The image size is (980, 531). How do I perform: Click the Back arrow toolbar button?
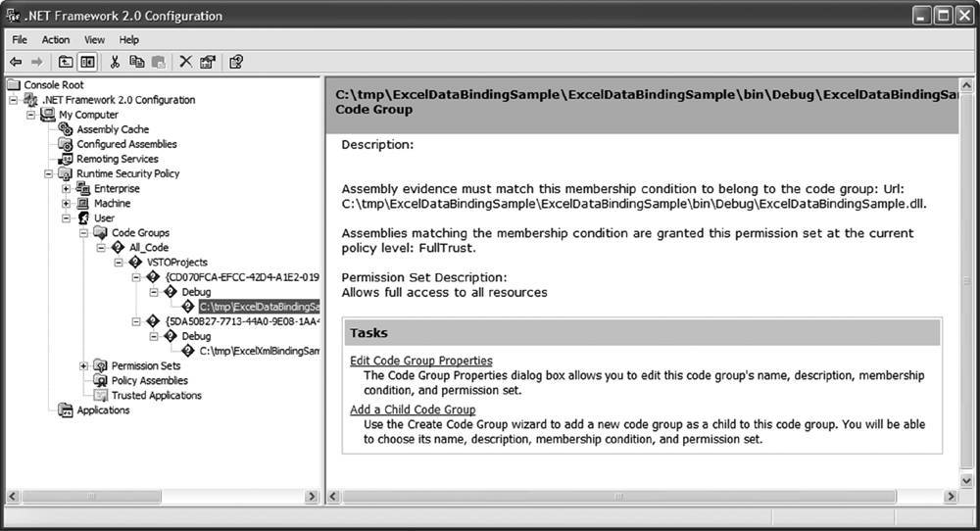tap(16, 62)
